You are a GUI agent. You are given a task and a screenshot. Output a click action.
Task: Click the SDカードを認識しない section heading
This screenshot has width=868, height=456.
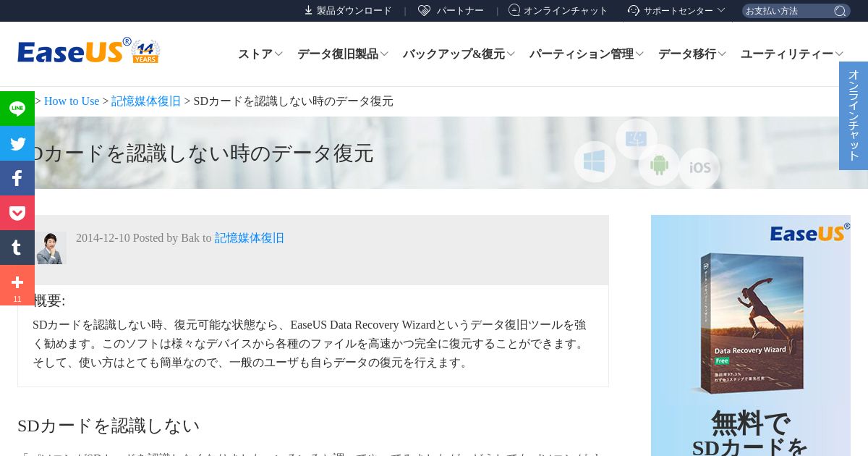click(x=109, y=426)
